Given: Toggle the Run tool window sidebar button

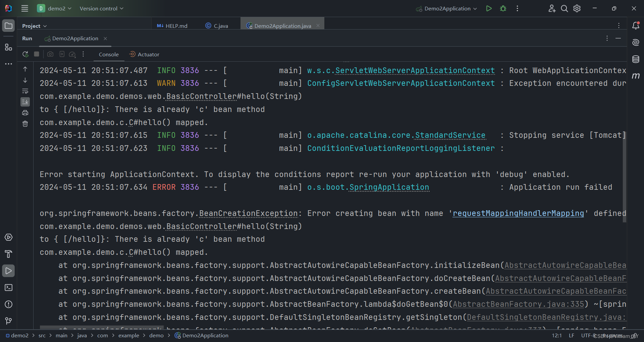Looking at the screenshot, I should click(x=8, y=271).
